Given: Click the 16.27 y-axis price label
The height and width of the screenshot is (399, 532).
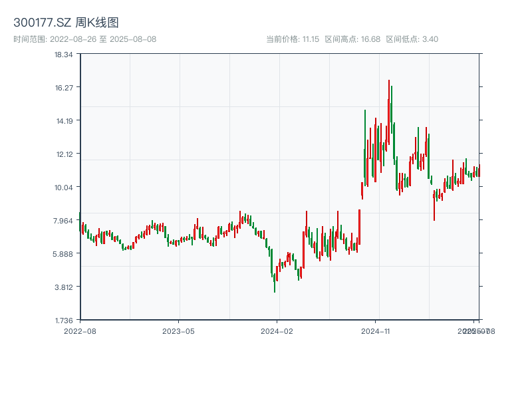Looking at the screenshot, I should pyautogui.click(x=64, y=88).
